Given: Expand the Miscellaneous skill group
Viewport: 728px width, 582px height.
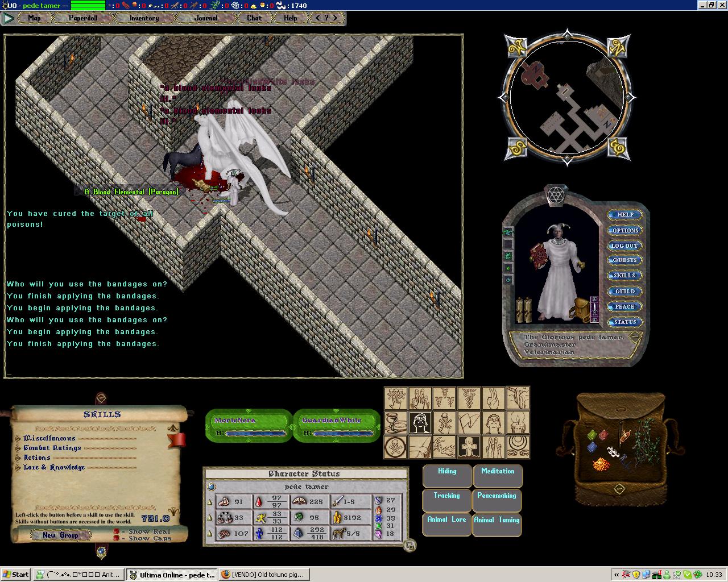Looking at the screenshot, I should 19,438.
